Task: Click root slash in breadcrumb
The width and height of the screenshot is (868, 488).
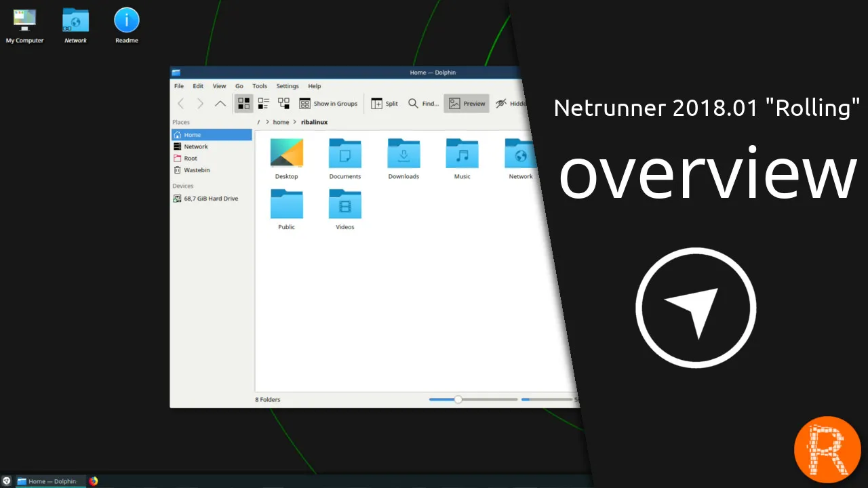Action: pyautogui.click(x=259, y=122)
